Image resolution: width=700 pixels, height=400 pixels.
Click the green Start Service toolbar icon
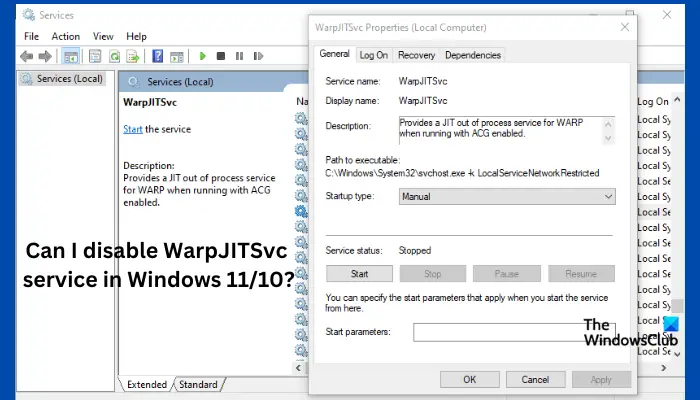click(203, 56)
